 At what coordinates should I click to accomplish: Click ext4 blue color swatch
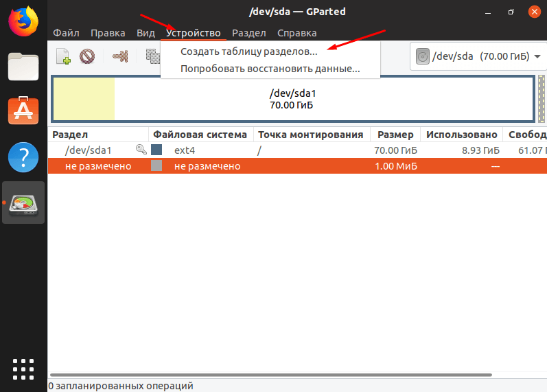(156, 150)
